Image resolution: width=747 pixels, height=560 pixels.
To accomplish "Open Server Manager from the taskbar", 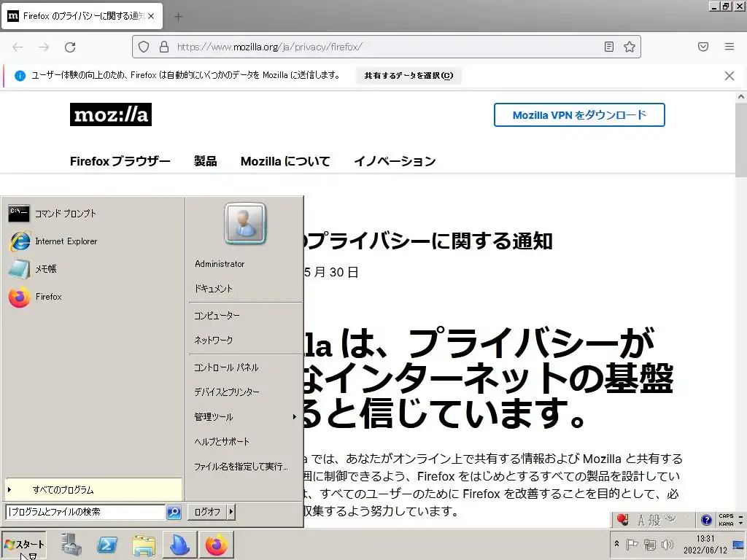I will 71,545.
